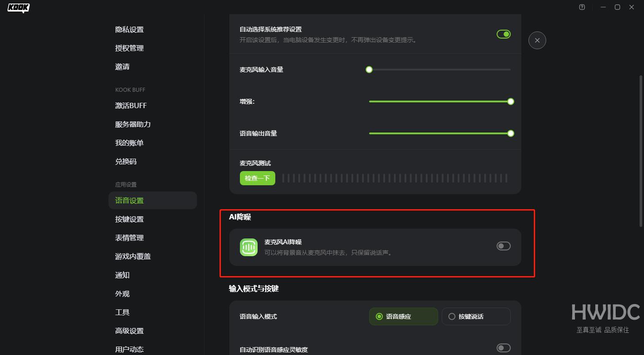Select 按键说话 input mode
This screenshot has height=355, width=644.
[x=476, y=316]
